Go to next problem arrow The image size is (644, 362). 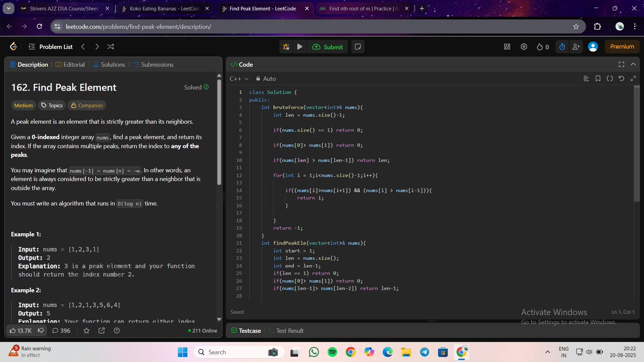click(x=97, y=47)
